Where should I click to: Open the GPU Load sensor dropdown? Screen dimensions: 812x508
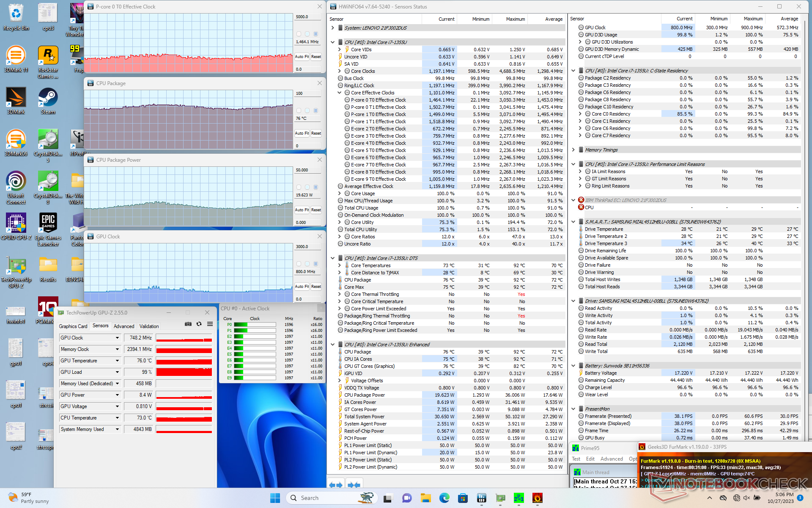tap(117, 372)
